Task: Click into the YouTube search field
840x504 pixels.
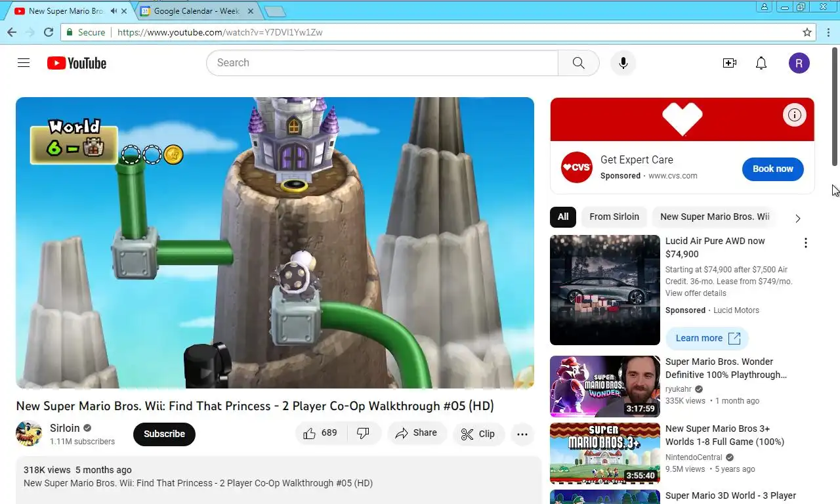Action: coord(382,63)
